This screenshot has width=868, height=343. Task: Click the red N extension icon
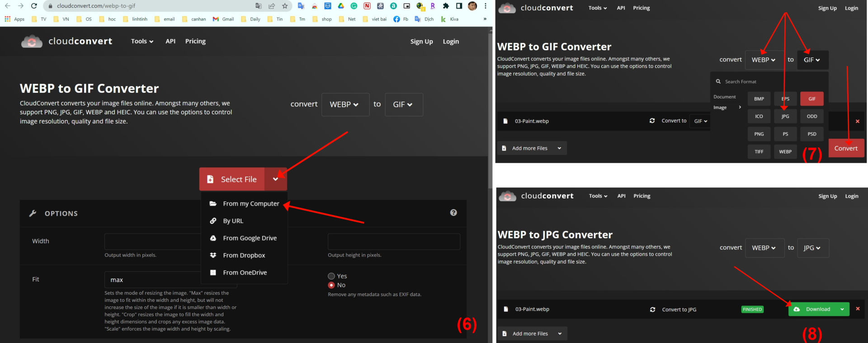point(367,6)
